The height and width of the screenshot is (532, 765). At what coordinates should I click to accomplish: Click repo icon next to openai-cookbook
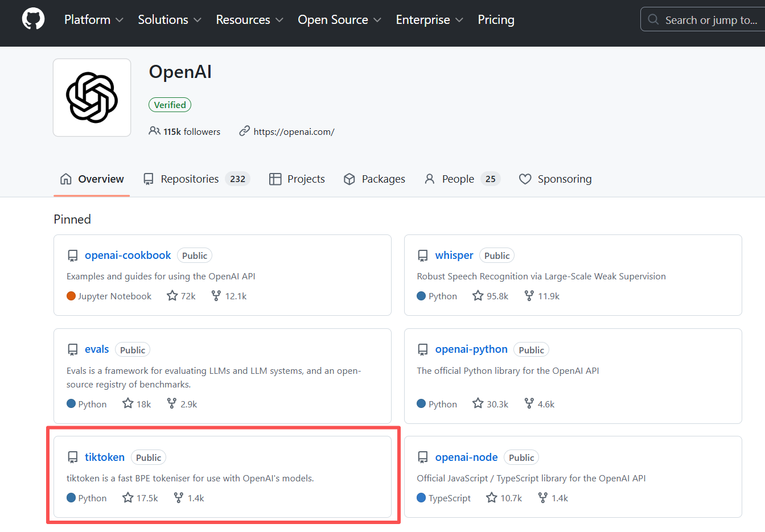[x=73, y=255]
